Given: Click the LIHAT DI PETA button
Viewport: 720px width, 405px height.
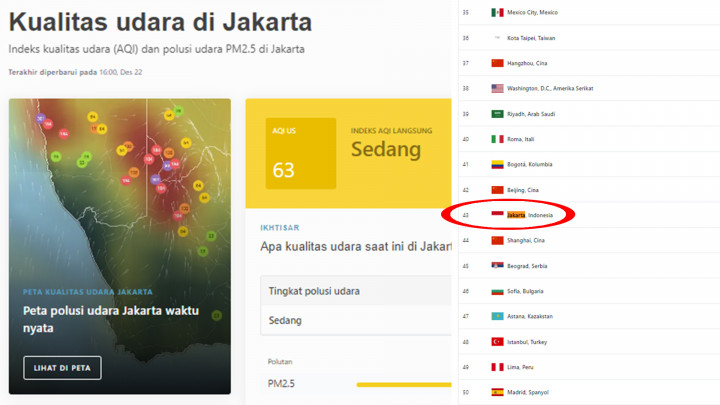Looking at the screenshot, I should (62, 368).
